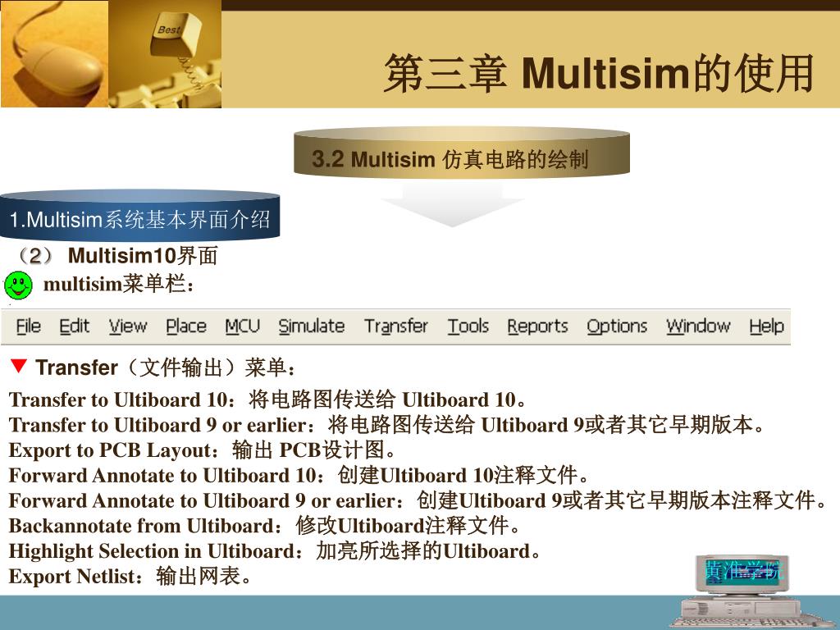Open the Simulate menu

(311, 326)
